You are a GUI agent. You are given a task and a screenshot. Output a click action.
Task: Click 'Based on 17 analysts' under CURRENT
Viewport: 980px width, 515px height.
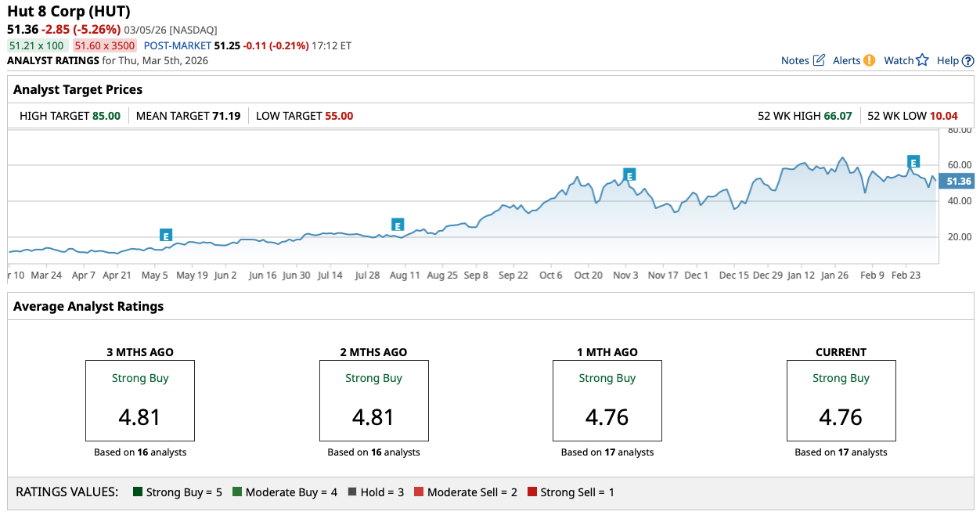tap(841, 452)
